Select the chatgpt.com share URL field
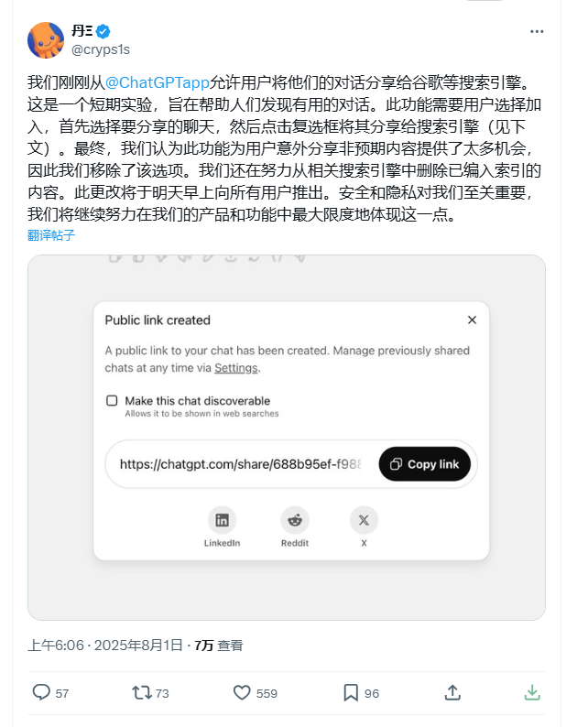This screenshot has height=727, width=588. [x=241, y=464]
